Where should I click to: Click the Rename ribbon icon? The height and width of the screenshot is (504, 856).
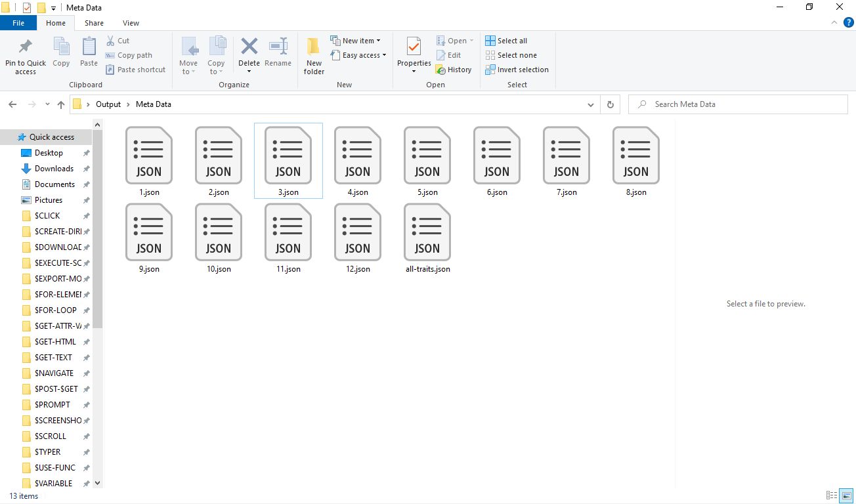[x=278, y=46]
